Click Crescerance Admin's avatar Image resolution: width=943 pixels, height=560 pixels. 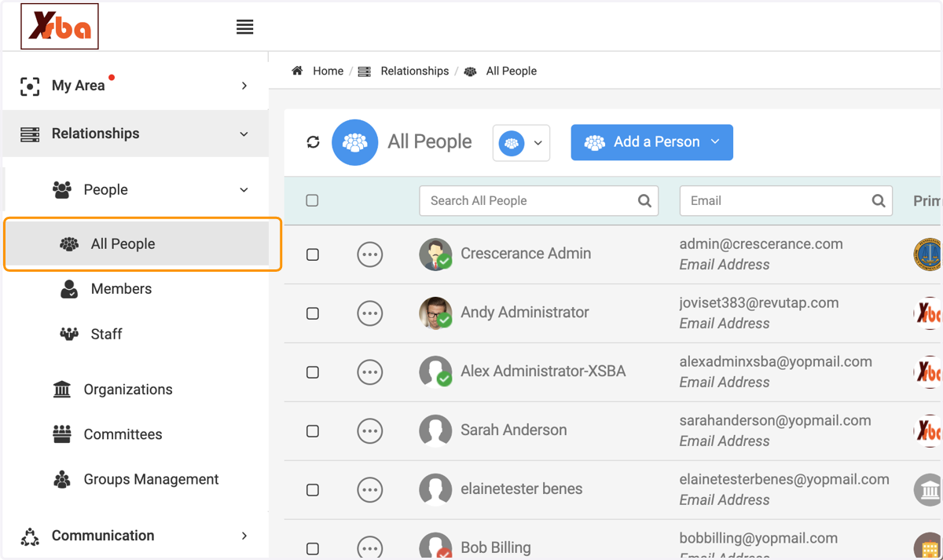click(x=435, y=254)
